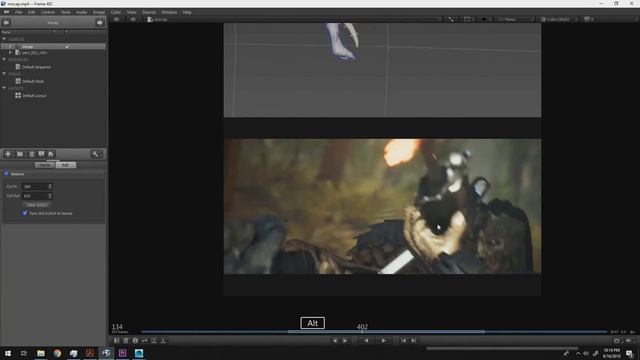Click session manager back arrow button
Image resolution: width=640 pixels, height=360 pixels.
(6, 22)
